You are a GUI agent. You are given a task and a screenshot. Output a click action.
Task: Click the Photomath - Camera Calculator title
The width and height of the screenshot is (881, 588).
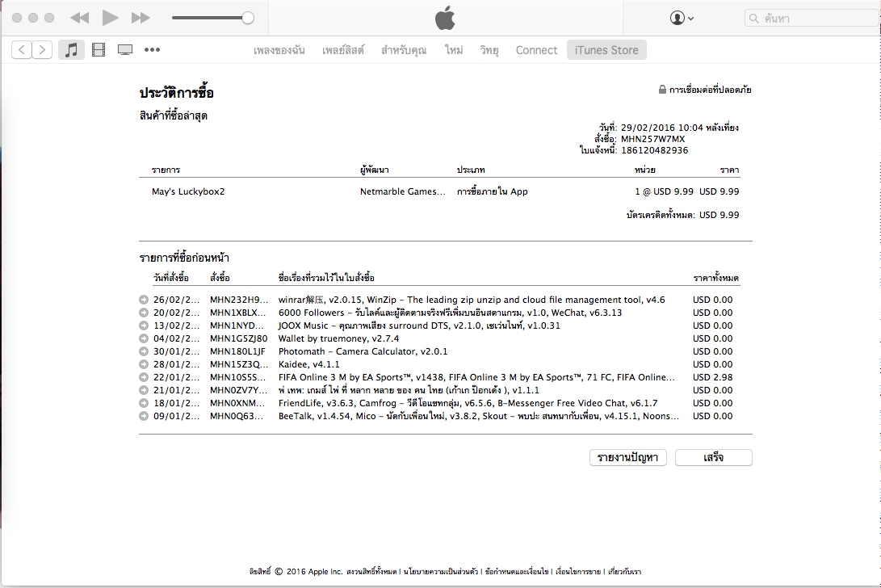pos(363,351)
